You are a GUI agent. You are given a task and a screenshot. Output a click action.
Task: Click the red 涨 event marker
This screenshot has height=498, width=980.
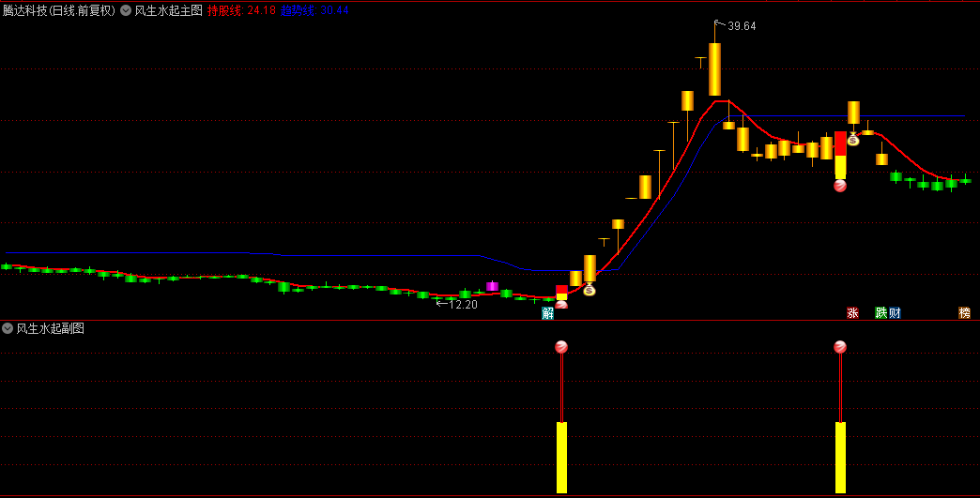coord(852,313)
